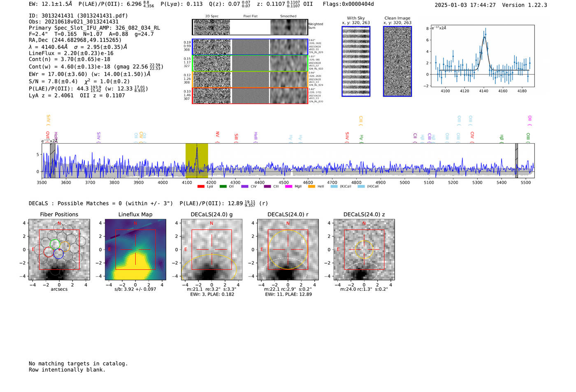Click the dark purple CIII legend swatch

[267, 186]
